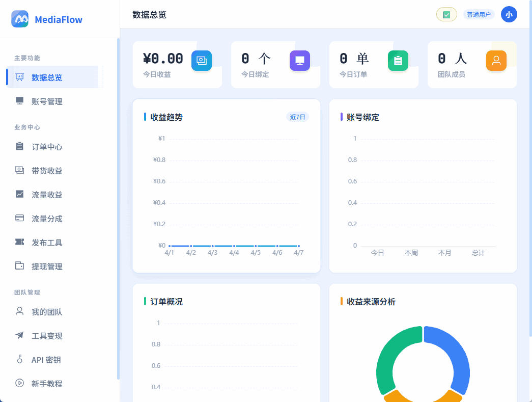This screenshot has height=402, width=532.
Task: Open 发布工具 via its tool icon
Action: [x=19, y=243]
